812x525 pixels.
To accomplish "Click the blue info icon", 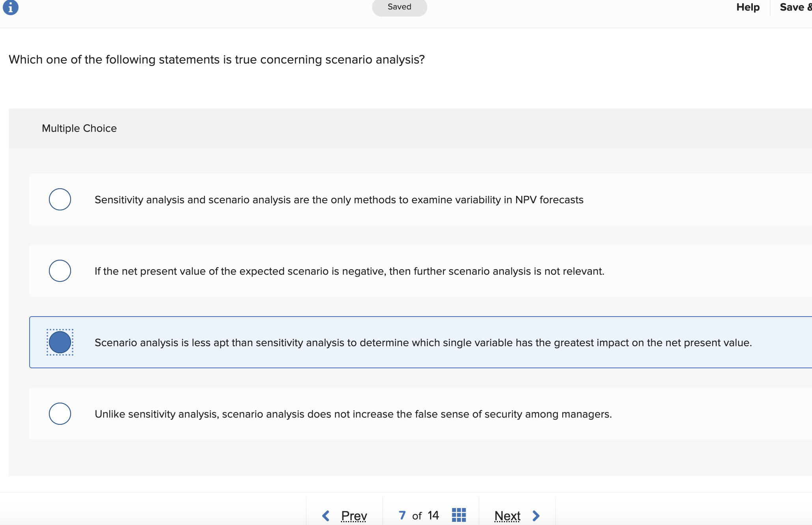I will click(11, 7).
